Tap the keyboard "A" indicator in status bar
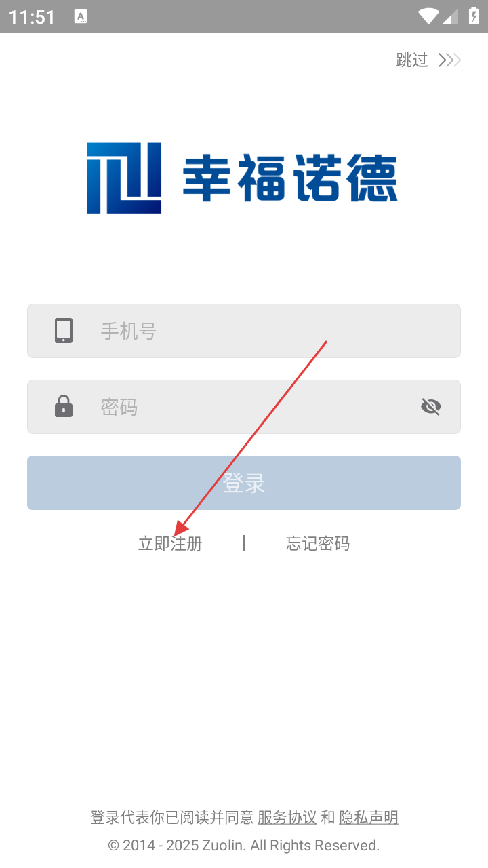Screen dimensions: 488x868 pos(81,16)
